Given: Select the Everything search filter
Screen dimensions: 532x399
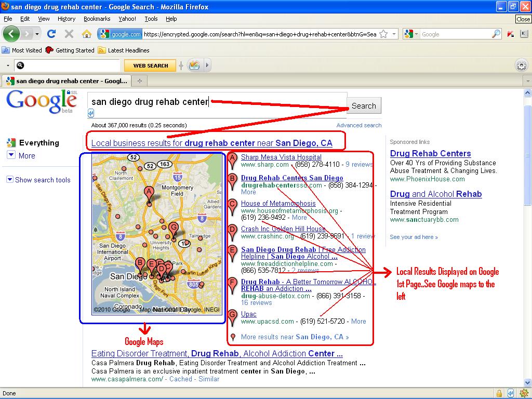Looking at the screenshot, I should coord(33,143).
